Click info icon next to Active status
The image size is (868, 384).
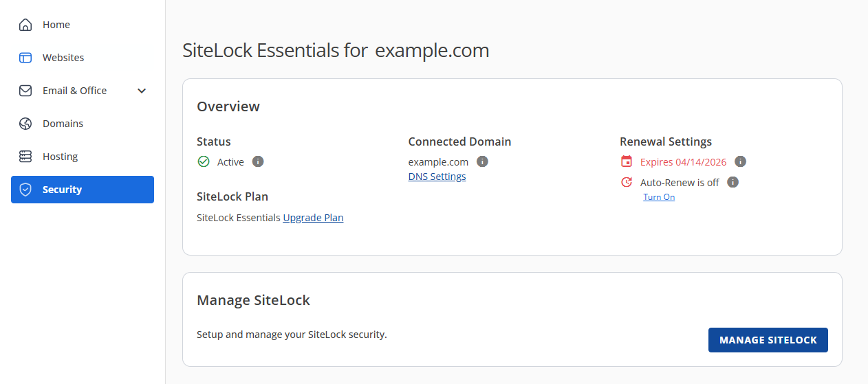coord(258,162)
